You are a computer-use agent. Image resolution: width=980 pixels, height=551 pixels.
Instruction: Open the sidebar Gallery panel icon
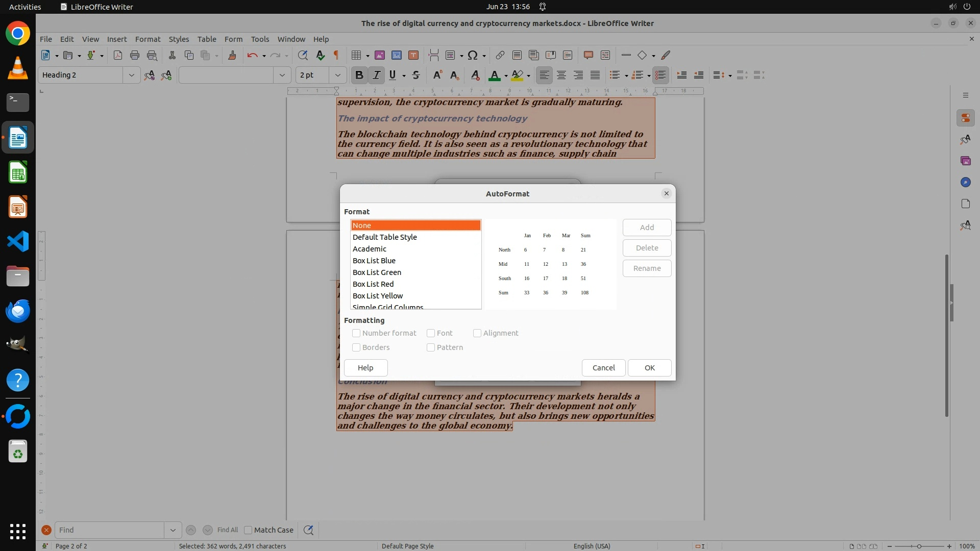click(965, 161)
